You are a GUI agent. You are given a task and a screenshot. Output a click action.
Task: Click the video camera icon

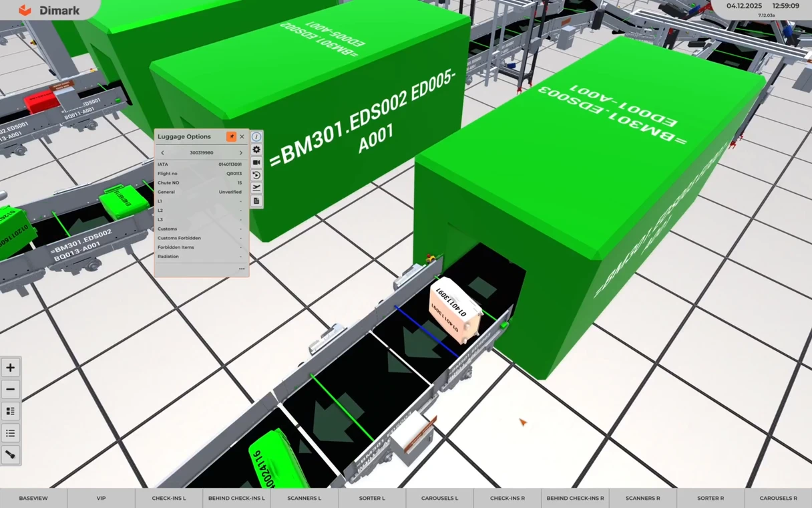pyautogui.click(x=256, y=162)
